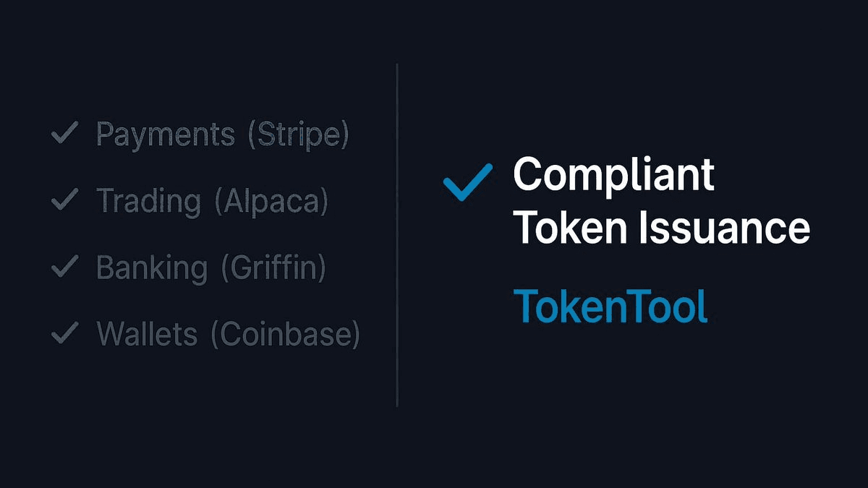Click the word 'Trading' in the list
The height and width of the screenshot is (488, 868).
[x=148, y=202]
